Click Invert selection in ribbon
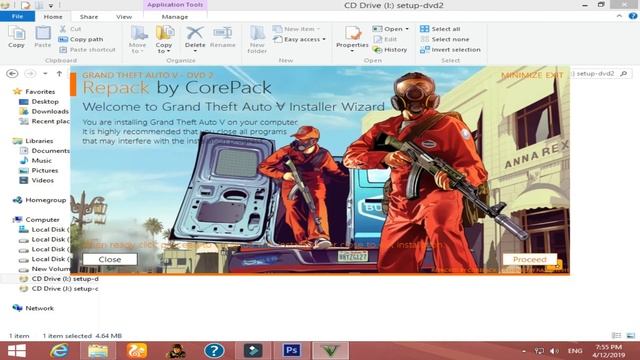The image size is (640, 360). coord(450,49)
